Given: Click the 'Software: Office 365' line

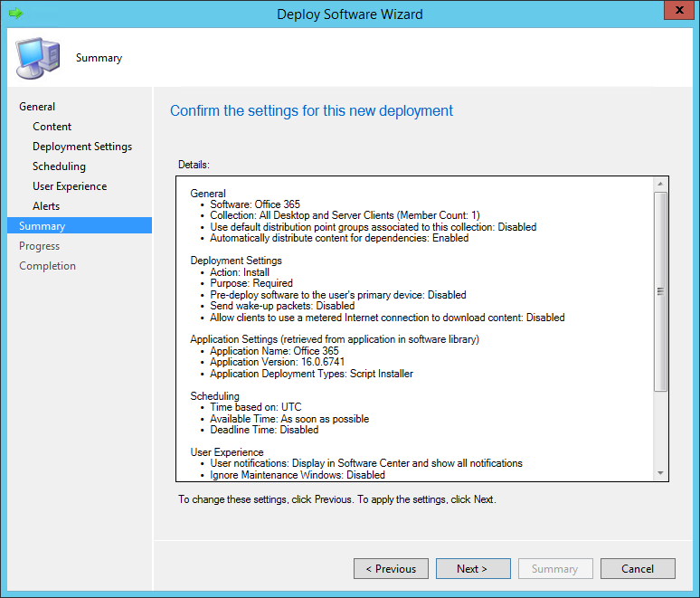Looking at the screenshot, I should 255,204.
